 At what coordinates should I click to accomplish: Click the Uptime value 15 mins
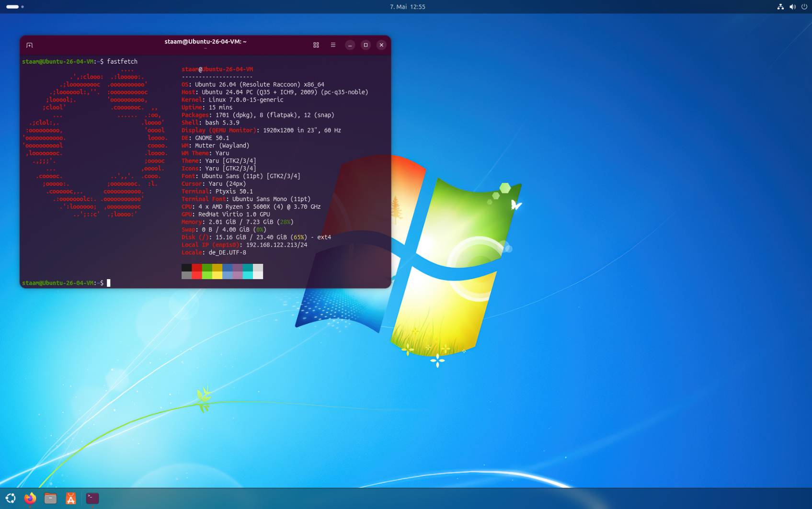[220, 108]
